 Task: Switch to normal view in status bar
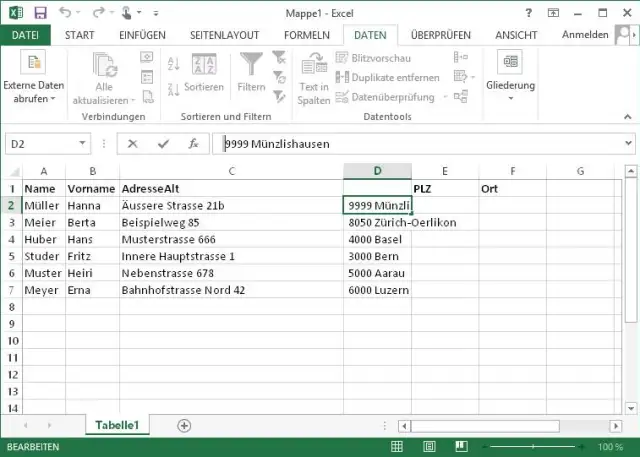pos(397,447)
